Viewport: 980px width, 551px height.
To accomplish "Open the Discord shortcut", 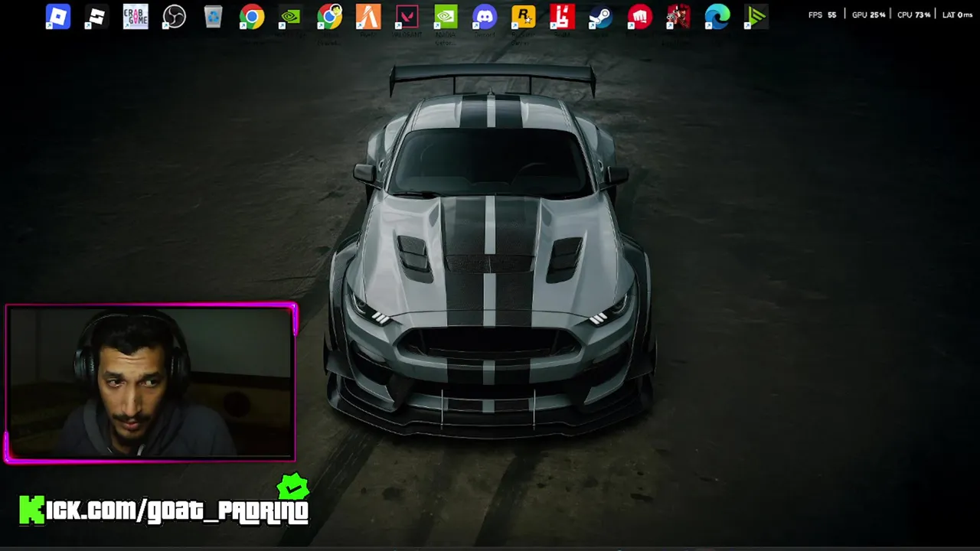I will click(485, 17).
